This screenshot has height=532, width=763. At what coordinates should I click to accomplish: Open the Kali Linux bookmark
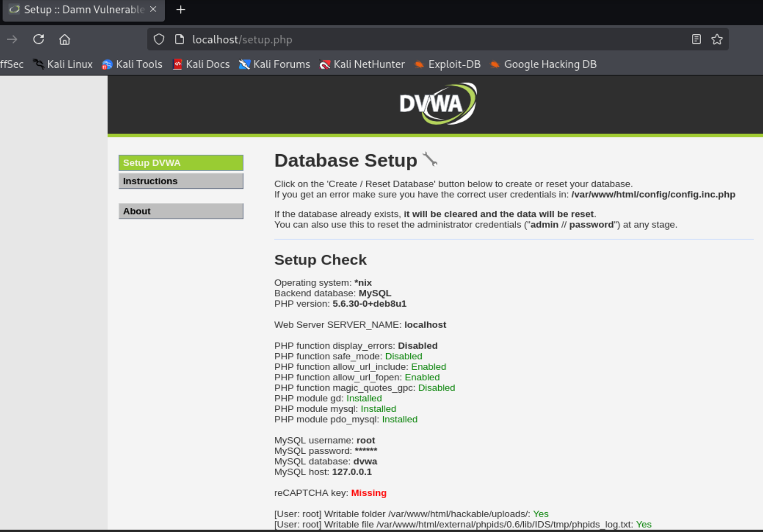click(x=63, y=64)
